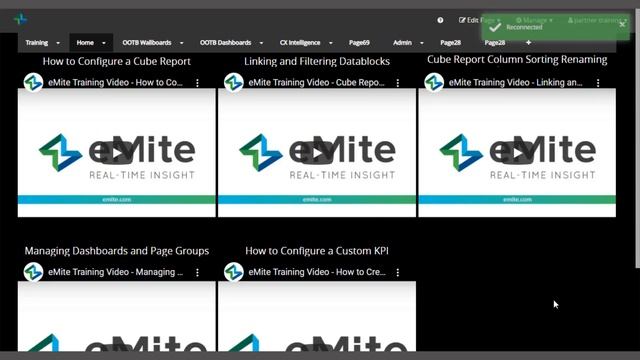Expand the OOTB Wallboards dropdown arrow
640x360 pixels.
(182, 43)
